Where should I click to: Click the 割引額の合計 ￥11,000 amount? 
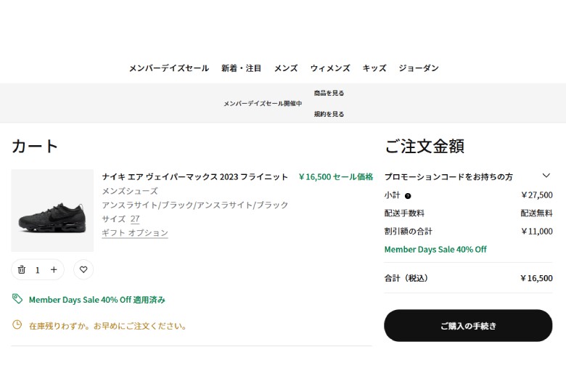pyautogui.click(x=536, y=232)
